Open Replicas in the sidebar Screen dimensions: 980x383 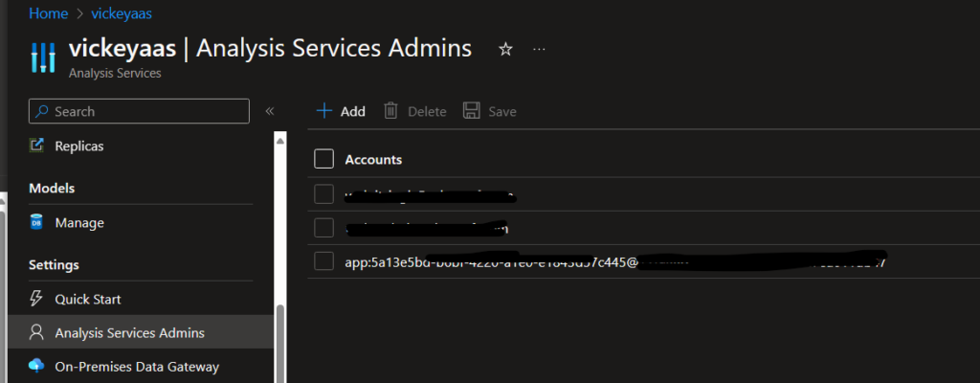pyautogui.click(x=79, y=146)
